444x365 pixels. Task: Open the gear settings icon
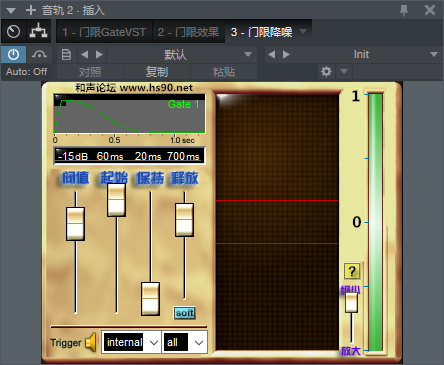click(326, 71)
